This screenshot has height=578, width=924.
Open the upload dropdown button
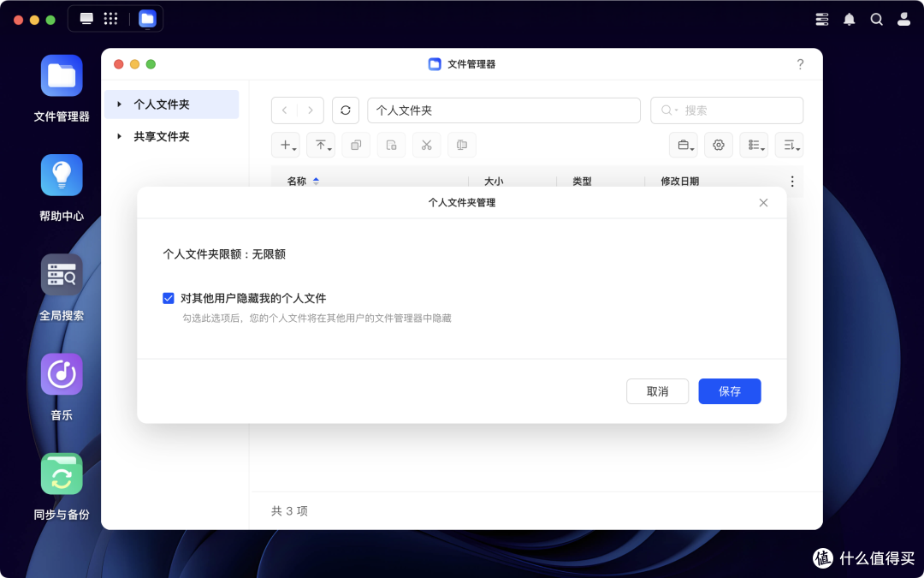321,145
